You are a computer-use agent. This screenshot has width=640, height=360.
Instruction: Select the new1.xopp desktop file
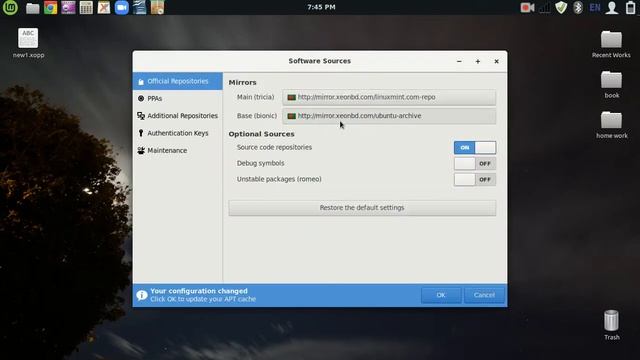tap(28, 43)
